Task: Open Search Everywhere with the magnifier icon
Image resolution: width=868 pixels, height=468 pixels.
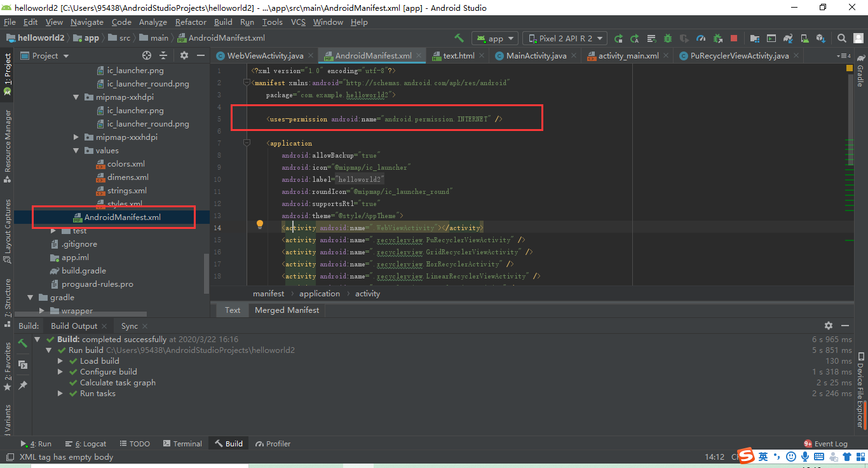Action: [842, 38]
